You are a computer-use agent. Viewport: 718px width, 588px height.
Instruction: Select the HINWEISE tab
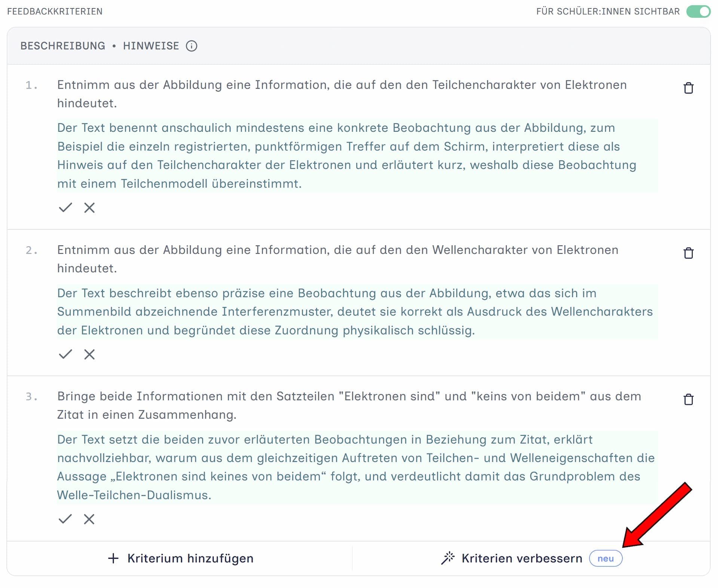point(151,46)
